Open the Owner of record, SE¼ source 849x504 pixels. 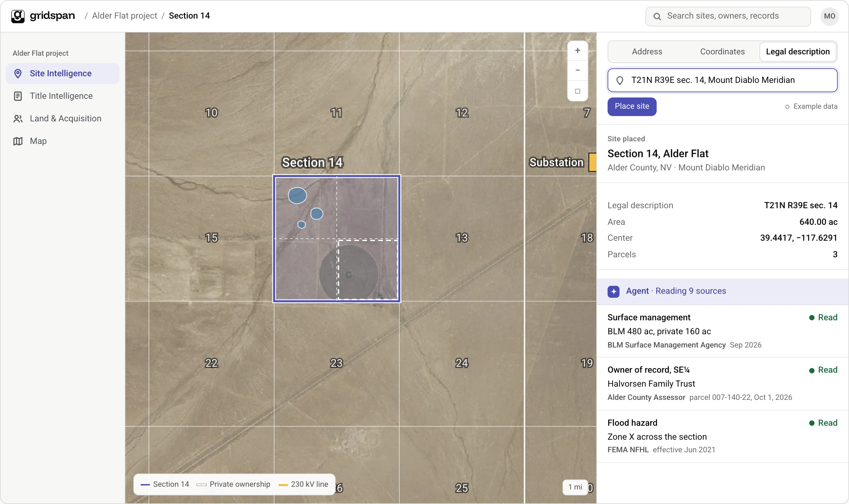coord(722,384)
